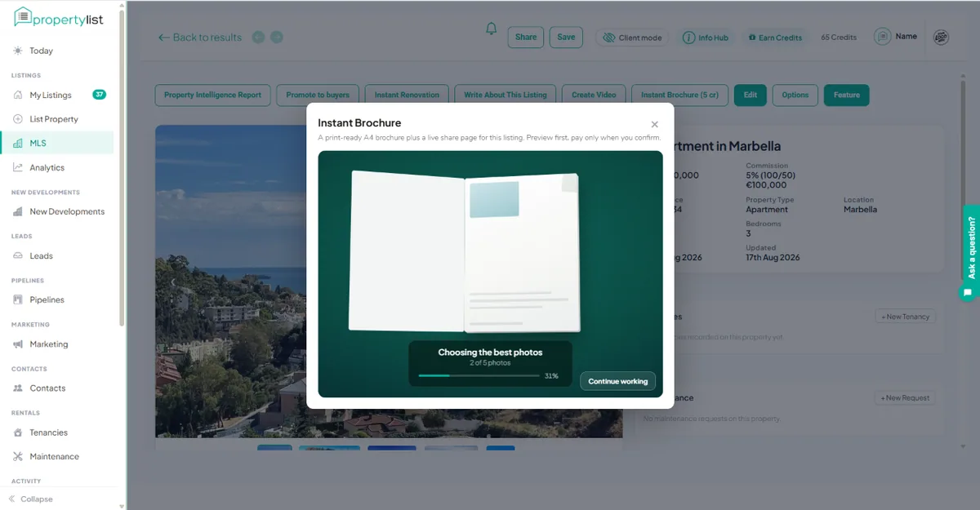Click the agency logo avatar icon
Screen dimensions: 980x510
941,37
